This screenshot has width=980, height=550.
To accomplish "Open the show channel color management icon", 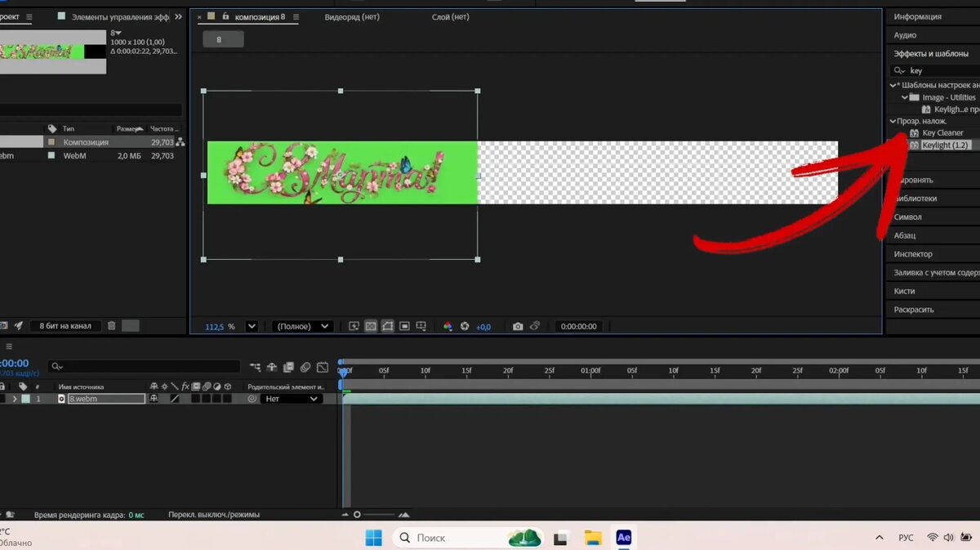I will [448, 326].
